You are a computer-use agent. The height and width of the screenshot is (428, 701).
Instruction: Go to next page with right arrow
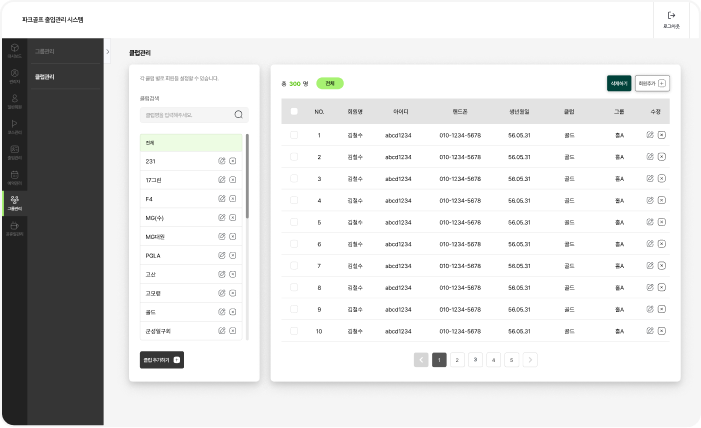530,359
